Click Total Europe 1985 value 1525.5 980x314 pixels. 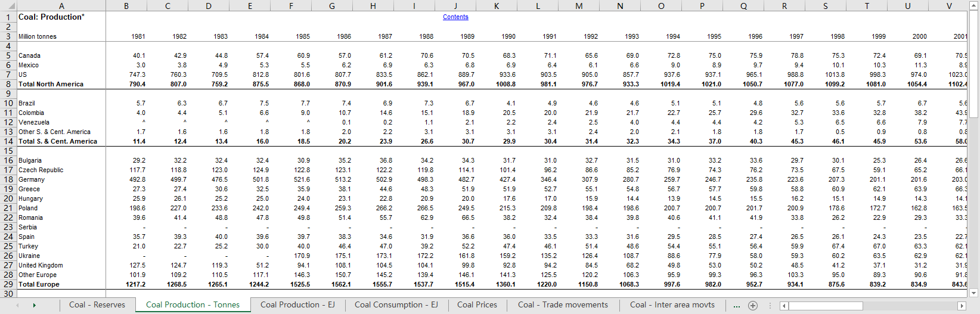[300, 284]
